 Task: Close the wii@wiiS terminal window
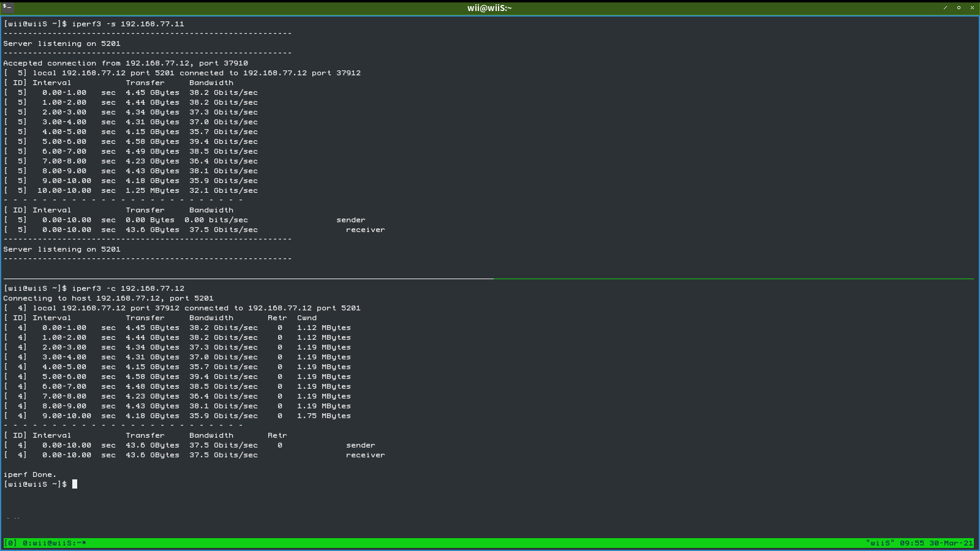(972, 8)
